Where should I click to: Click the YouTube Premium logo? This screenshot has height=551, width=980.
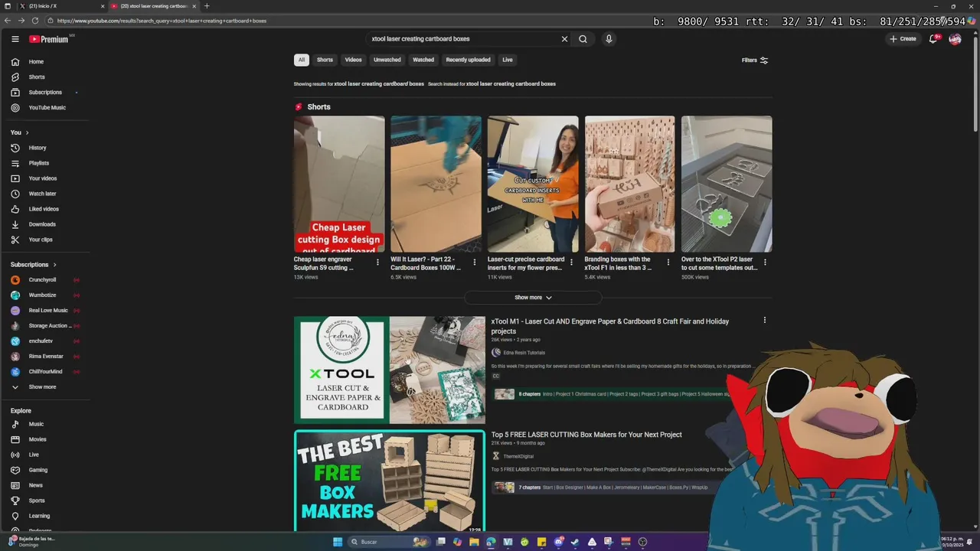49,39
